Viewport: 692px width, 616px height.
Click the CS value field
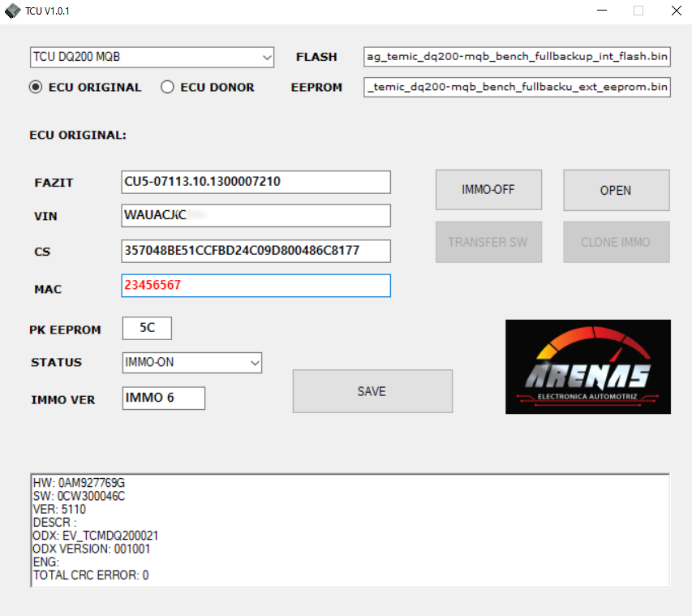click(256, 252)
